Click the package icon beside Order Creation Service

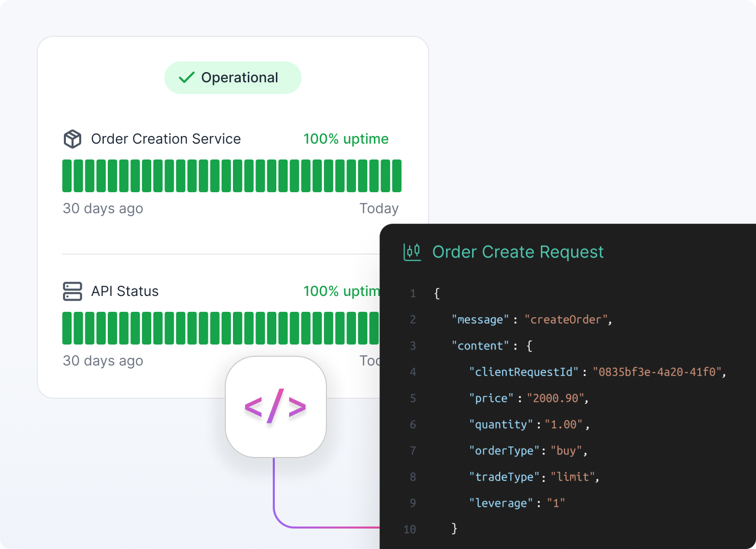click(73, 139)
